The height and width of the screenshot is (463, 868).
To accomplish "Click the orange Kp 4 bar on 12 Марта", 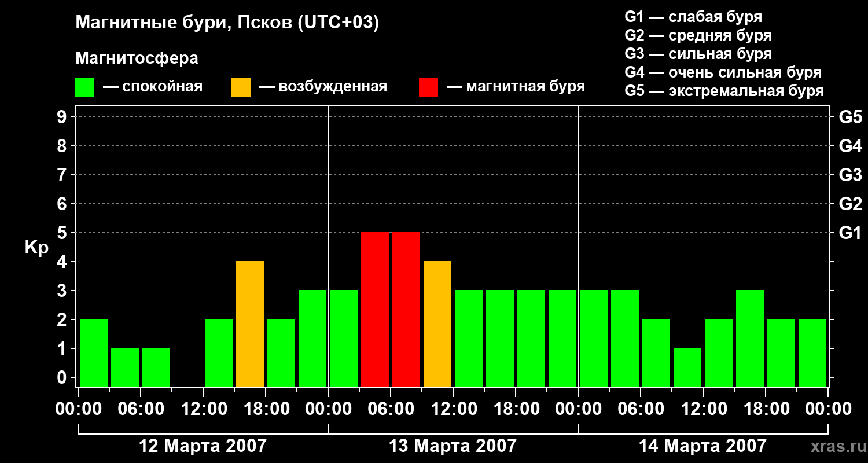I will pyautogui.click(x=250, y=324).
